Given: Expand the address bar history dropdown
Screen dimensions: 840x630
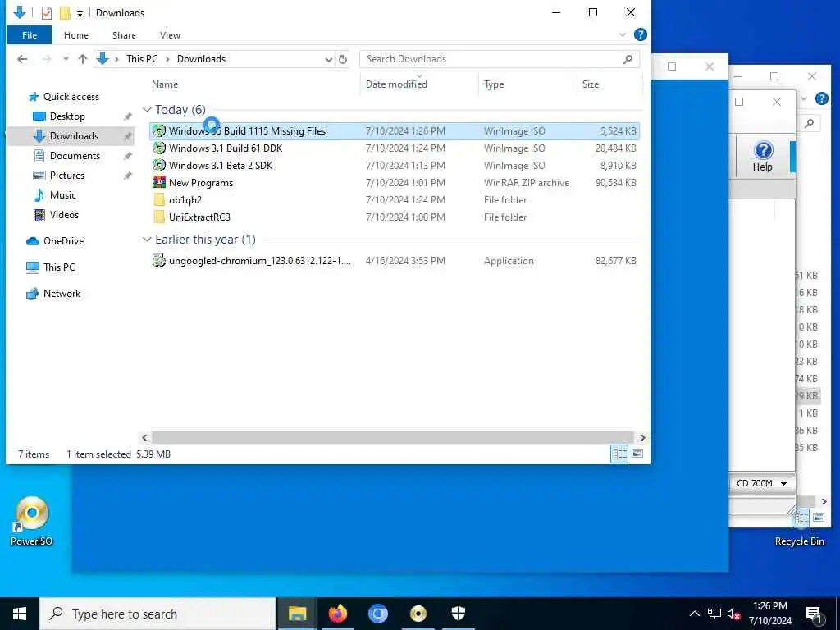Looking at the screenshot, I should (328, 59).
